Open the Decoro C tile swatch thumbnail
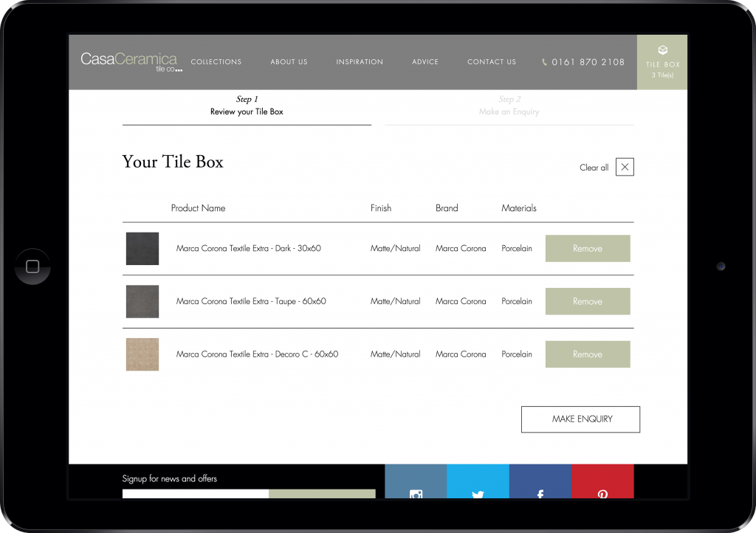This screenshot has width=756, height=533. click(142, 354)
